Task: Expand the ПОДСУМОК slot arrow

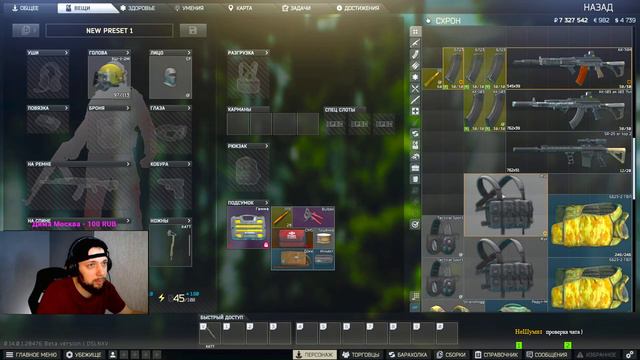Action: click(x=267, y=203)
